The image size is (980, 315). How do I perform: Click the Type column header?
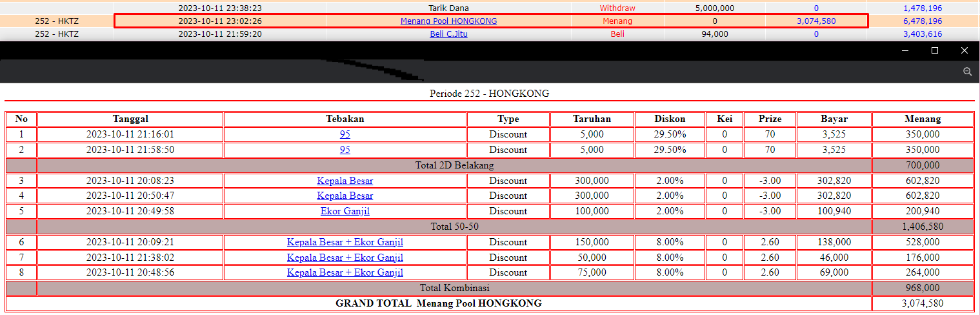508,119
